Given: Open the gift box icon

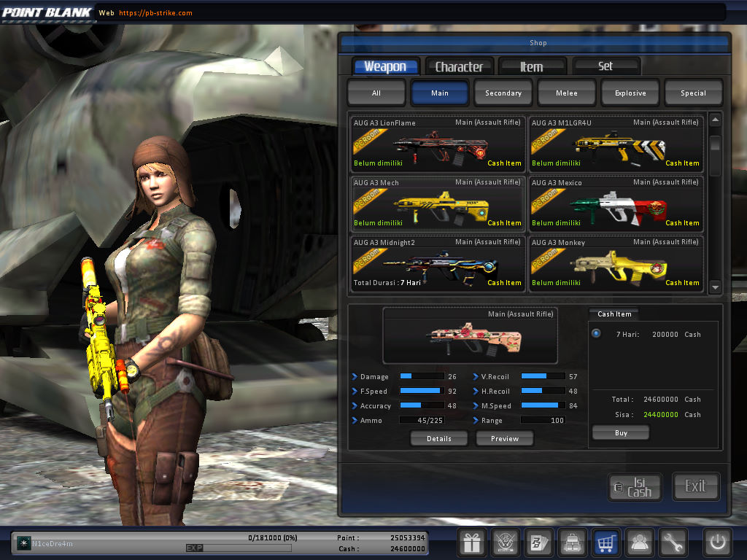Looking at the screenshot, I should tap(472, 542).
